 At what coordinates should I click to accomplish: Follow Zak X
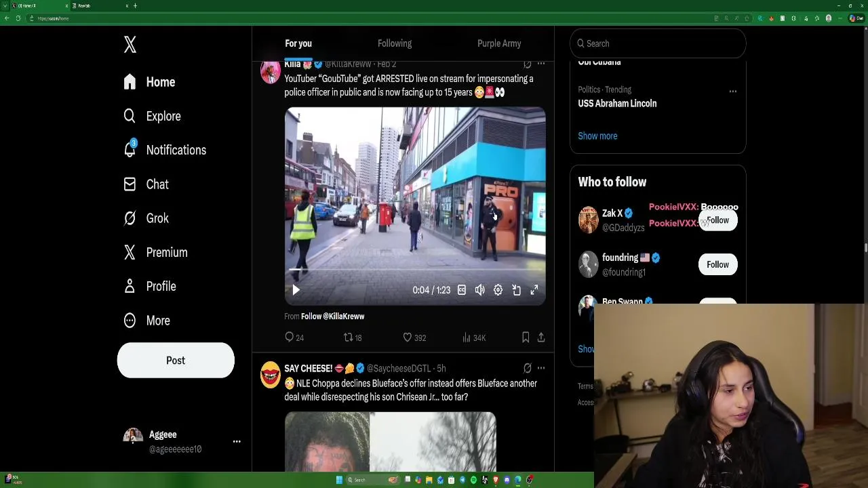coord(718,220)
